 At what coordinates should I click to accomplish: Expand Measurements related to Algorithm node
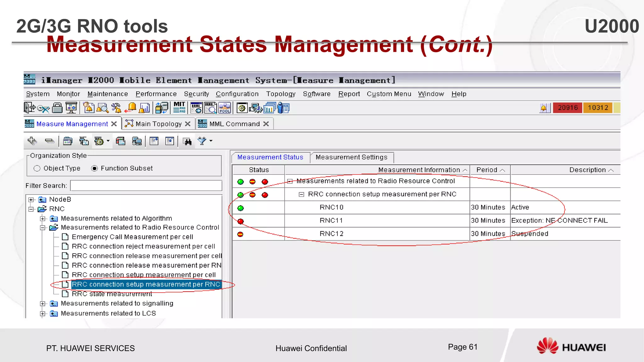click(43, 219)
